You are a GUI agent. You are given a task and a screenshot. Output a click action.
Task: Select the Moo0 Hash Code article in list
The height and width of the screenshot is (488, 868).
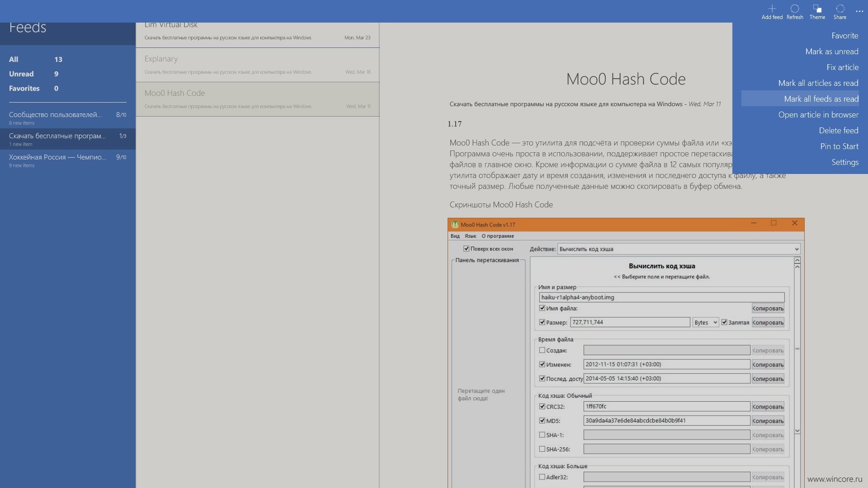click(257, 99)
